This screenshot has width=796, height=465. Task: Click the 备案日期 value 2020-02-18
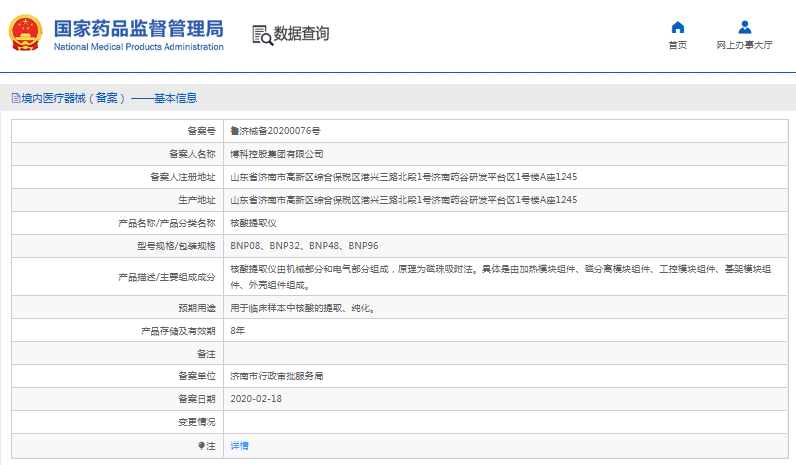(256, 398)
